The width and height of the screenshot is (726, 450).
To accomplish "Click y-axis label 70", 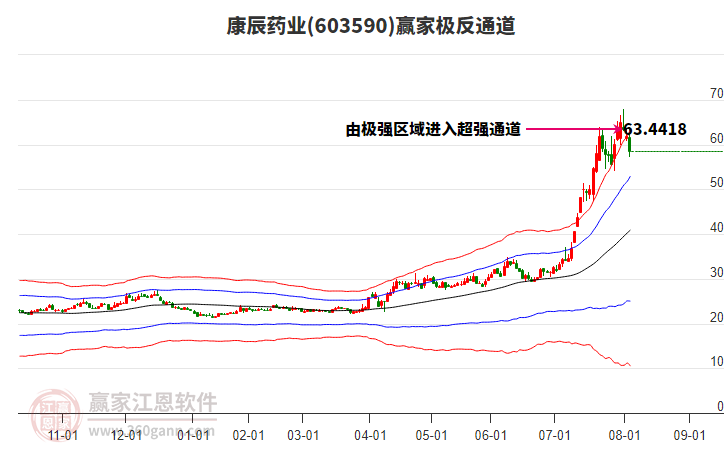I will (x=717, y=94).
